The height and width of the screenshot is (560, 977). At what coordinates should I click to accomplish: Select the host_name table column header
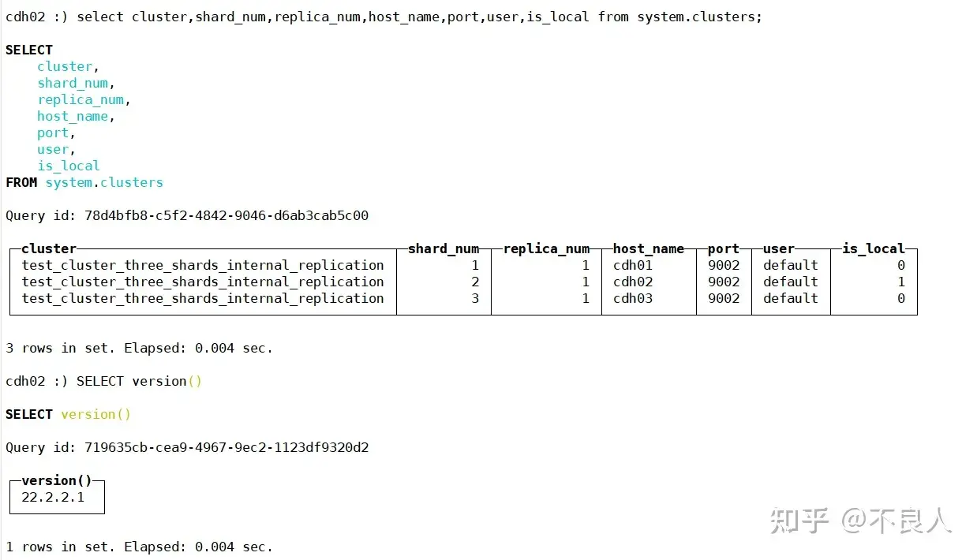[x=649, y=248]
